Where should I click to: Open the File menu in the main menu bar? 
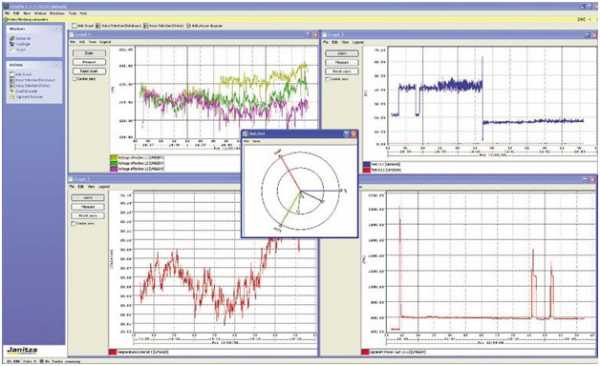coord(7,13)
